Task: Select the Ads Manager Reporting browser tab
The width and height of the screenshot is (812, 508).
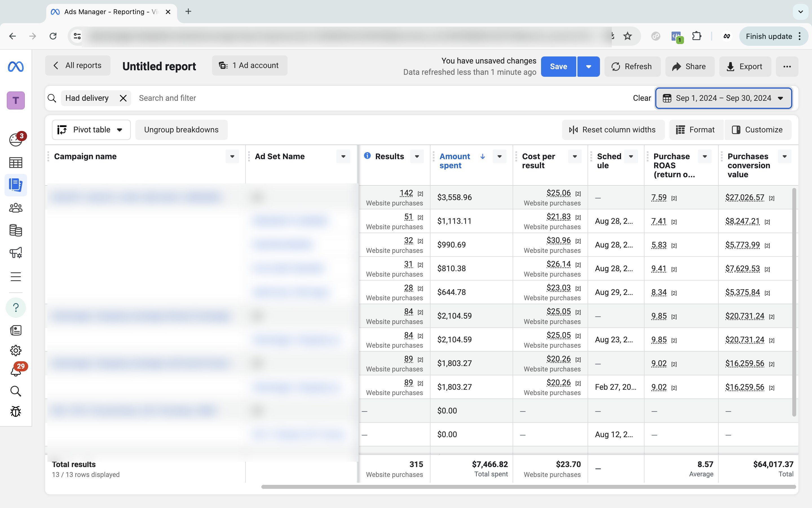Action: [x=111, y=12]
